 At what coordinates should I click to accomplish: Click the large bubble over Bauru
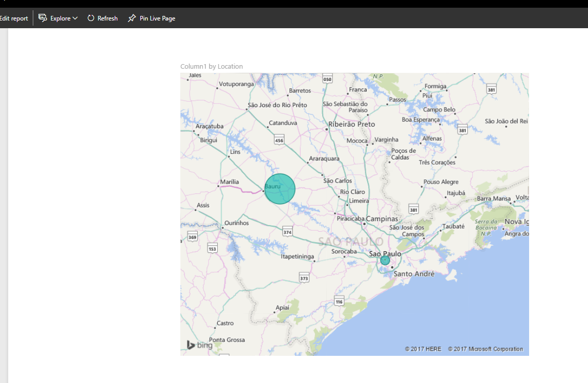280,189
